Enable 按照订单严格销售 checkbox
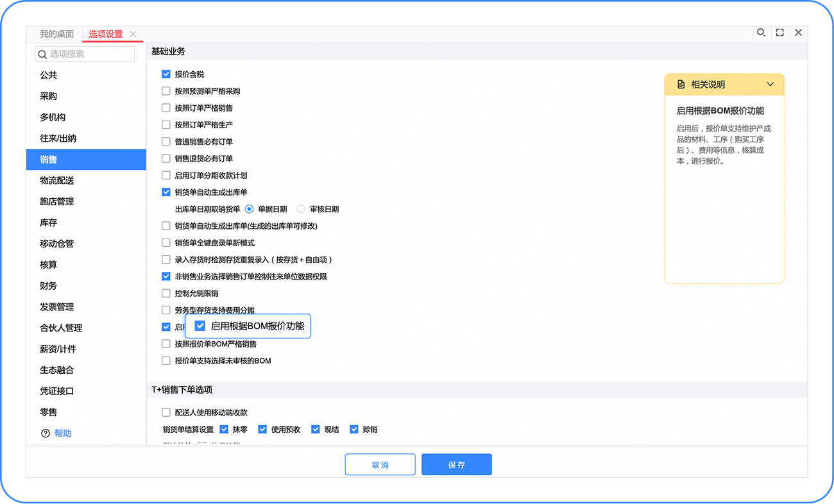The height and width of the screenshot is (504, 834). (166, 108)
